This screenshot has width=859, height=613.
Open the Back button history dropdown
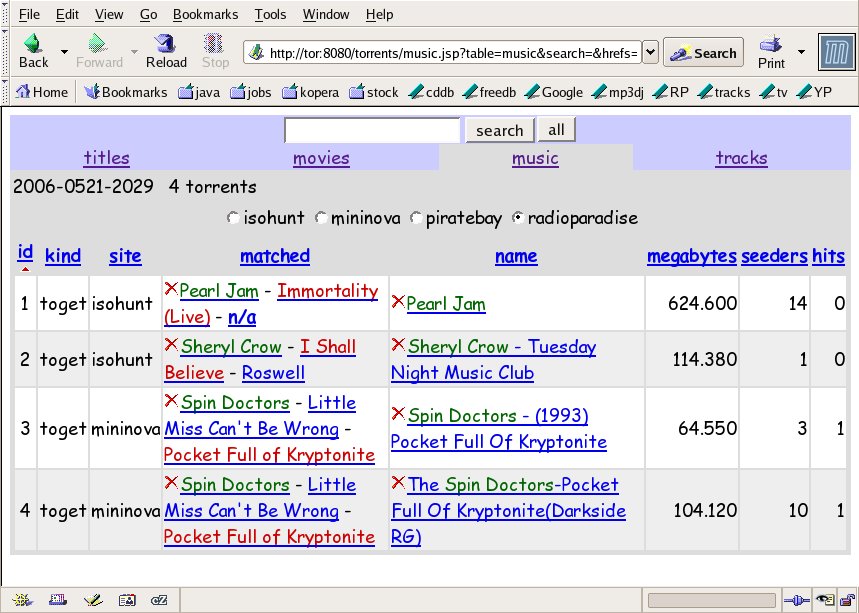65,52
